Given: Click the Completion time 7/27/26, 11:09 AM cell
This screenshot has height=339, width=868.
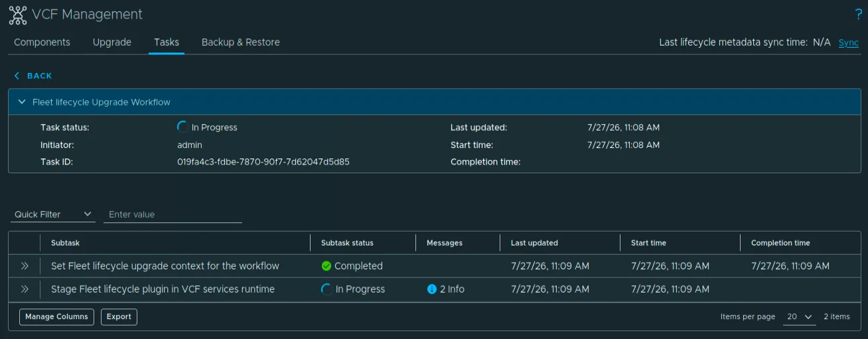Looking at the screenshot, I should pos(790,266).
